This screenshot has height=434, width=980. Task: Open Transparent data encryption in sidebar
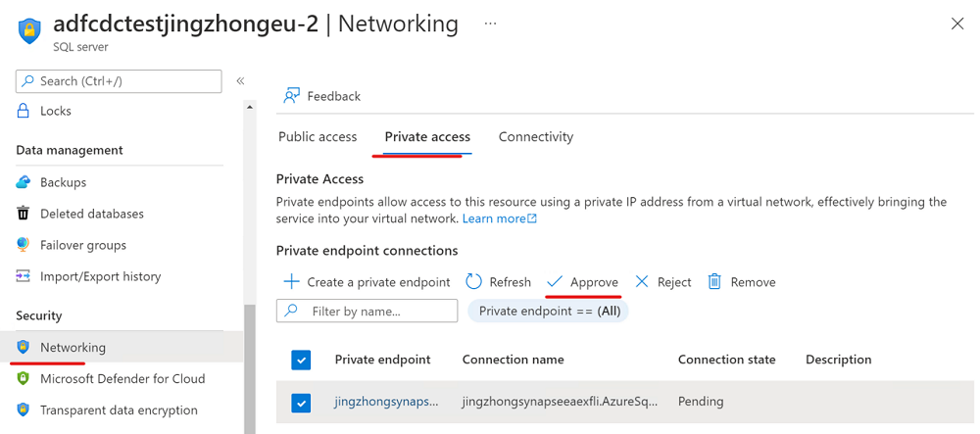119,410
